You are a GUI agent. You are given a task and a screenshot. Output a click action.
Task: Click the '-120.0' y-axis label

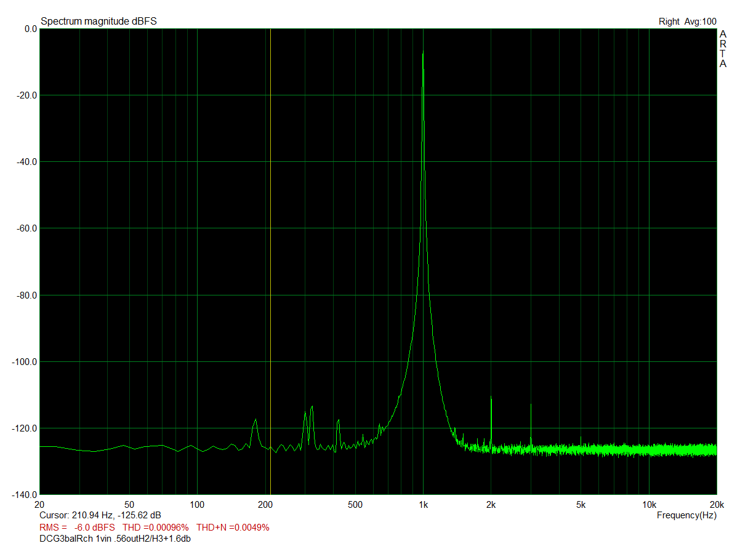tap(25, 428)
